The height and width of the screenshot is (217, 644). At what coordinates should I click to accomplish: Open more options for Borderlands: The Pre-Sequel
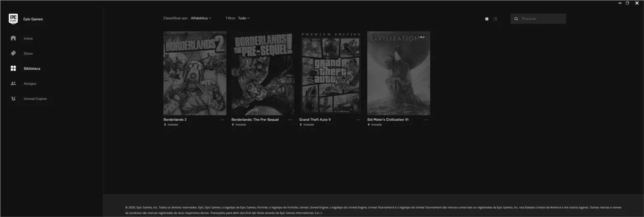(290, 120)
